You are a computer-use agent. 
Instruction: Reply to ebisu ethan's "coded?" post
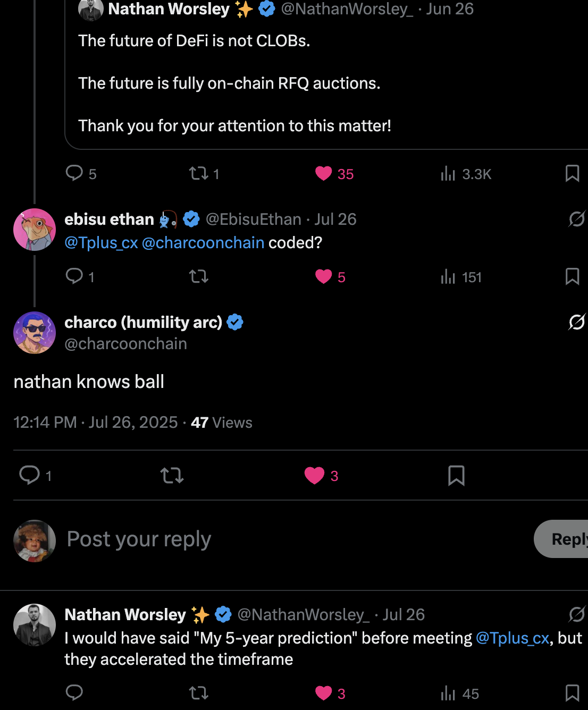tap(74, 276)
